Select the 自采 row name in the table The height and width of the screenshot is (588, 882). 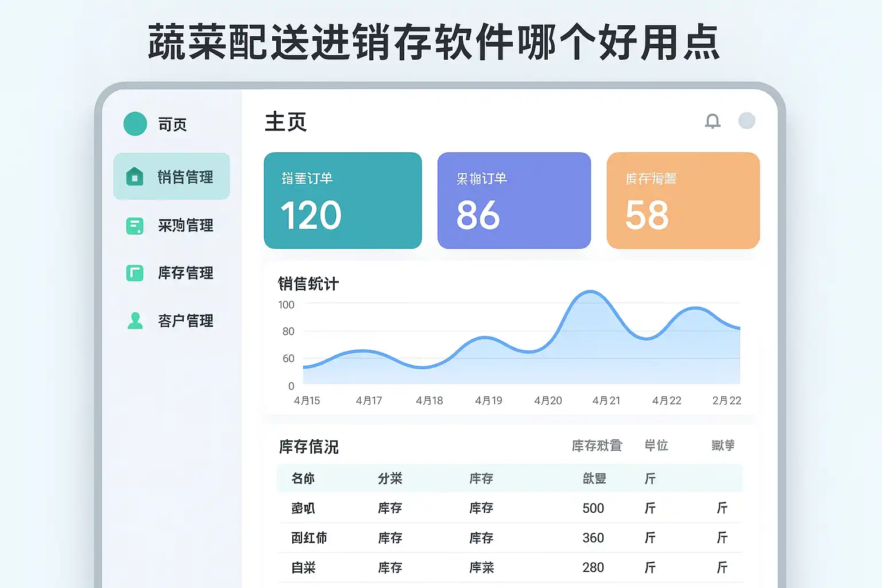(x=304, y=568)
